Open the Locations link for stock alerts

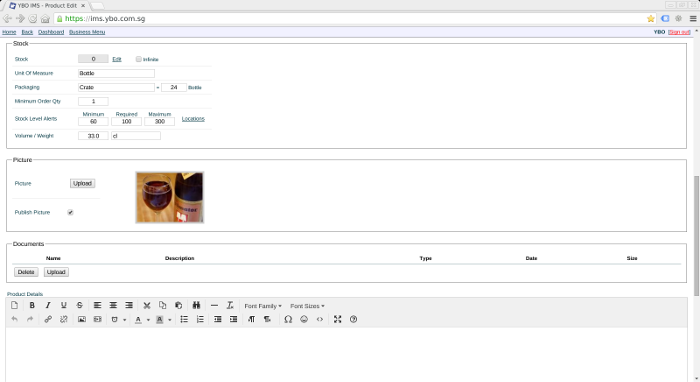[193, 119]
